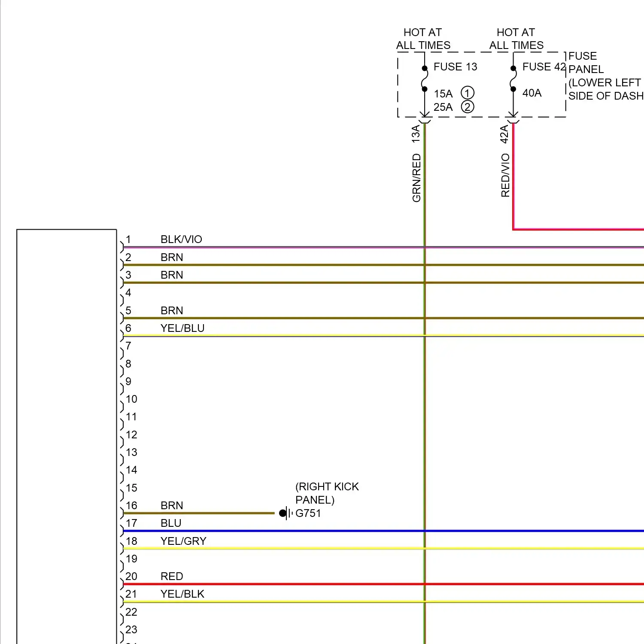
Task: Click HOT AT ALL TIMES above Fuse 42
Action: click(x=516, y=39)
